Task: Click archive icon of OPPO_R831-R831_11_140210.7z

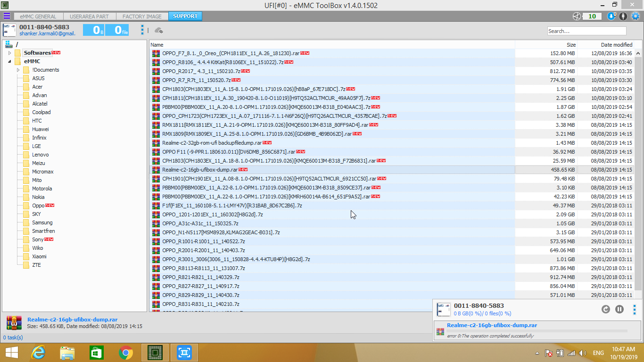Action: coord(156,304)
